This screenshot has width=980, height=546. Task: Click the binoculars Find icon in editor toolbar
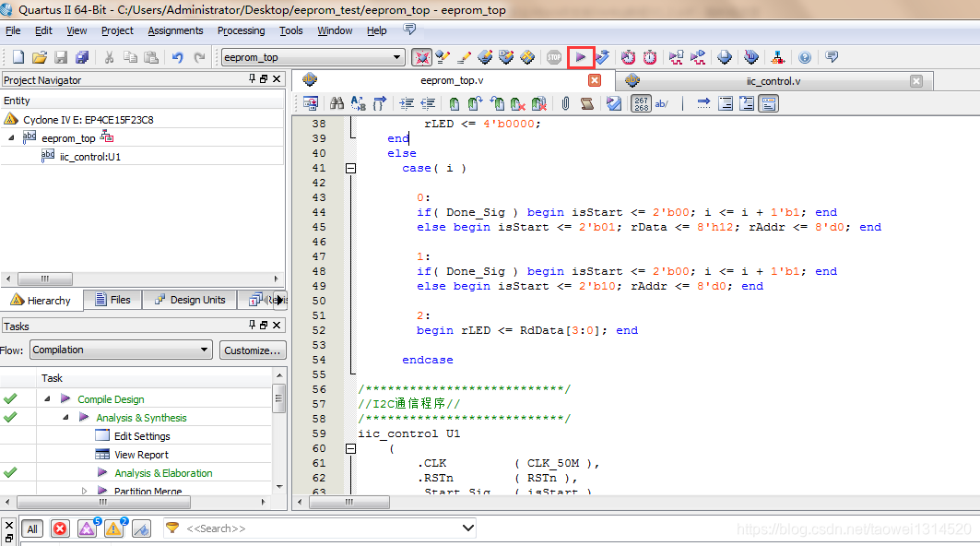tap(337, 104)
